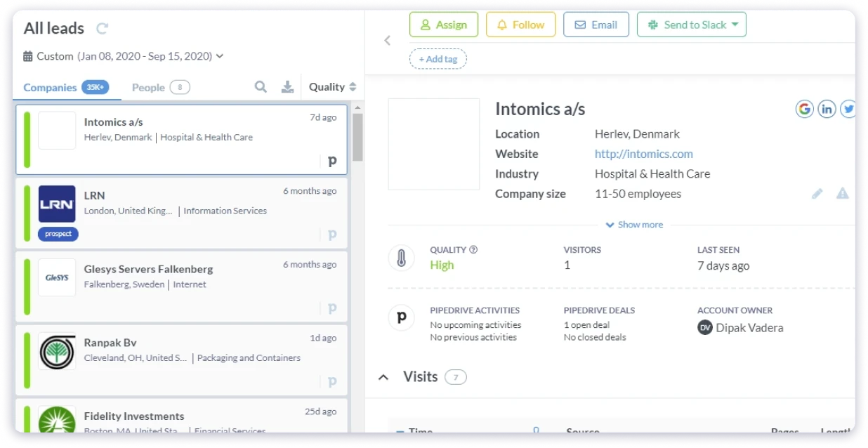Screen dimensions: 868x448
Task: Add a tag to the lead
Action: [438, 59]
